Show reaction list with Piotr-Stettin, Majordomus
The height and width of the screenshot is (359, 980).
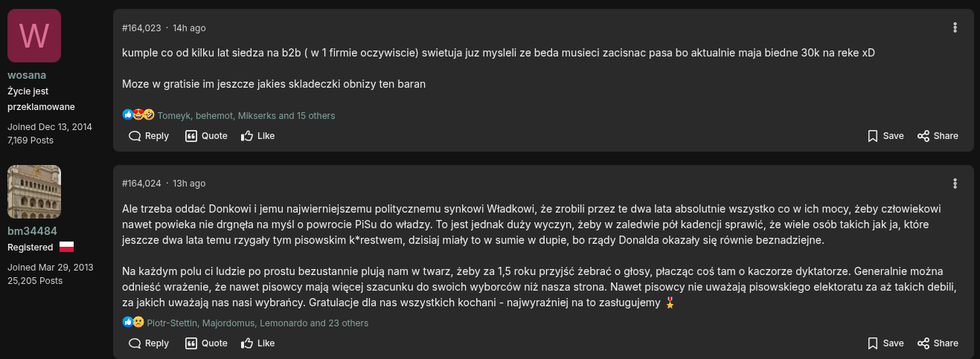click(257, 323)
